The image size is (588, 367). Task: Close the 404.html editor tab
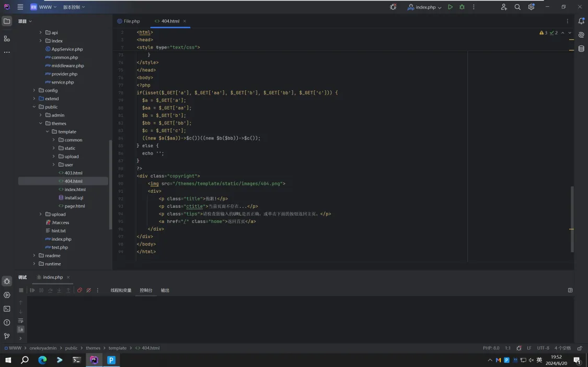click(x=185, y=21)
